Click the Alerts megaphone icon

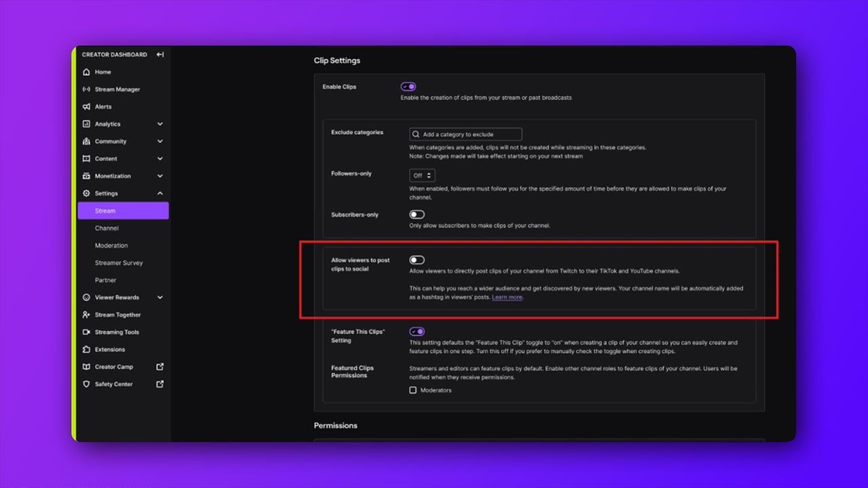pos(86,106)
